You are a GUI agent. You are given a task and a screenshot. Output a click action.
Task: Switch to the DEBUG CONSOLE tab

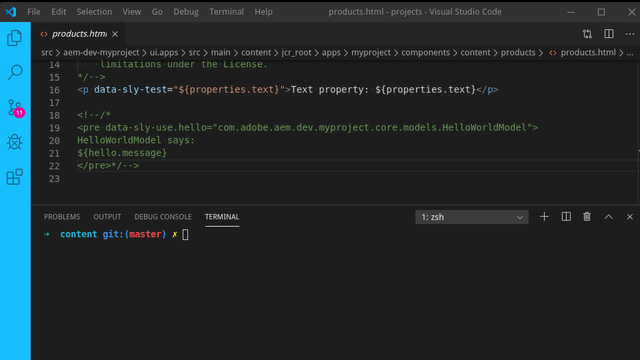point(163,217)
